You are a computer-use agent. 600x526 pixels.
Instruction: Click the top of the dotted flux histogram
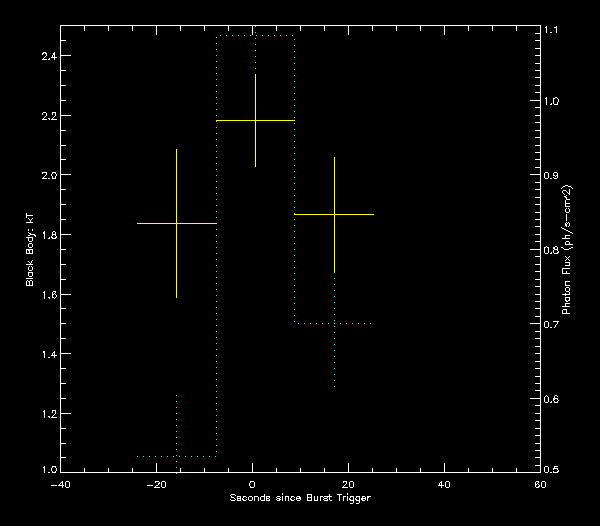[x=255, y=36]
